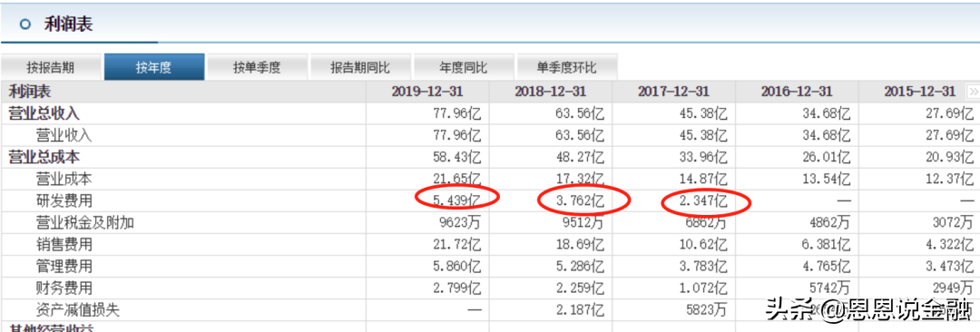Click 2015 财务费用 value 2949万
This screenshot has height=332, width=980.
pos(953,288)
